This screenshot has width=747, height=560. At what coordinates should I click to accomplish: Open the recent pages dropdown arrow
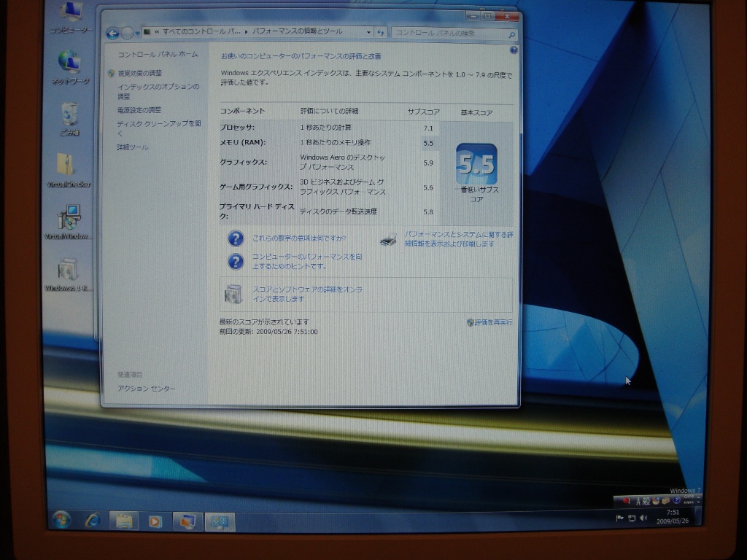coord(138,34)
